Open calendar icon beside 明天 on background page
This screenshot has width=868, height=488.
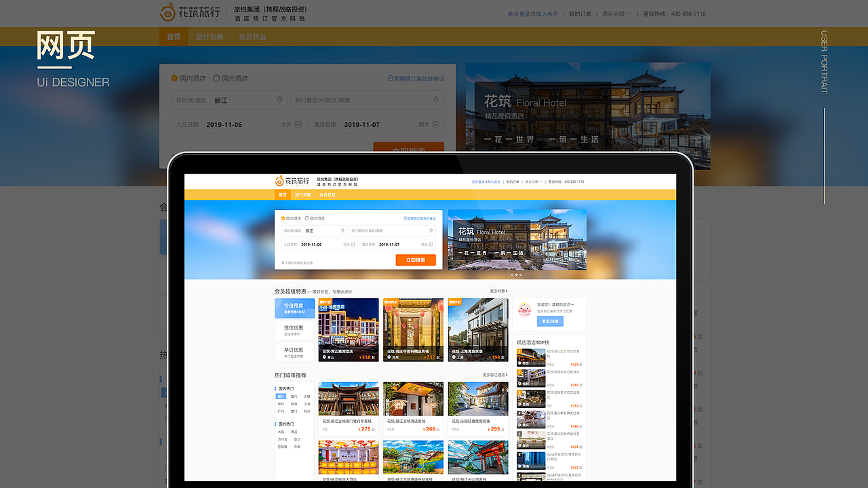436,125
